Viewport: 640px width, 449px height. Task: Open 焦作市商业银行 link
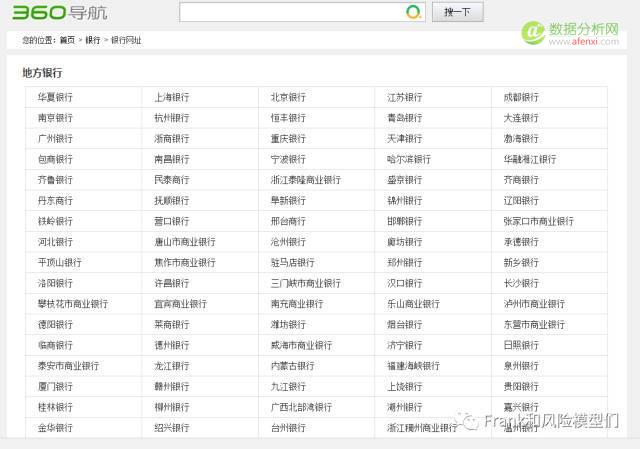click(185, 262)
